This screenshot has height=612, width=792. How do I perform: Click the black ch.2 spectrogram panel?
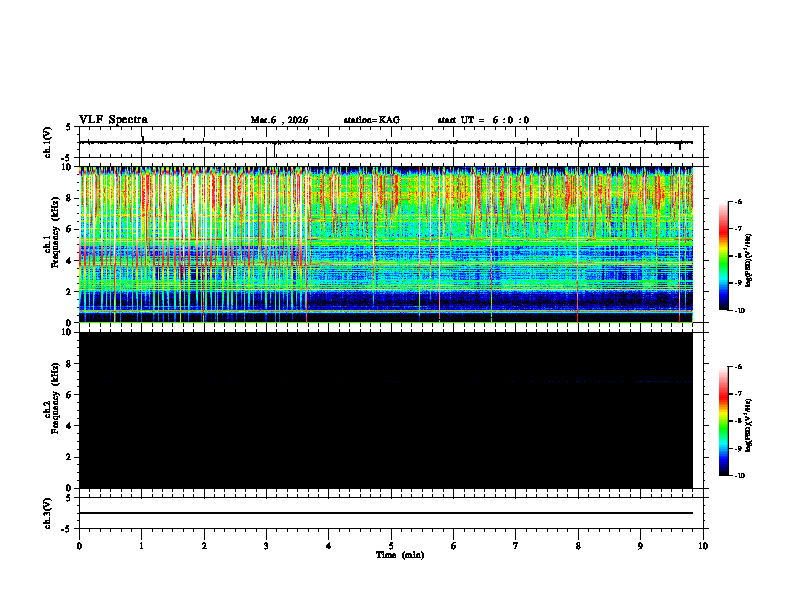click(x=386, y=410)
